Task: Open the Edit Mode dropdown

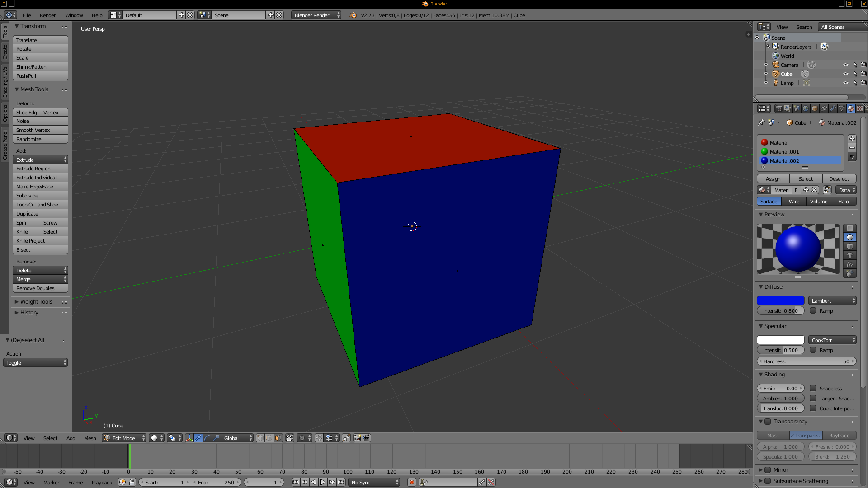Action: [x=124, y=438]
